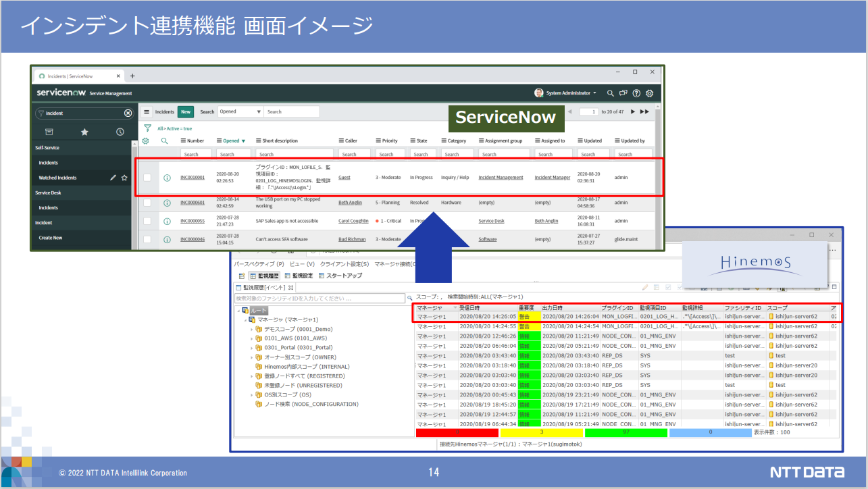Clear the Incident navigator filter
The width and height of the screenshot is (868, 489).
(128, 113)
